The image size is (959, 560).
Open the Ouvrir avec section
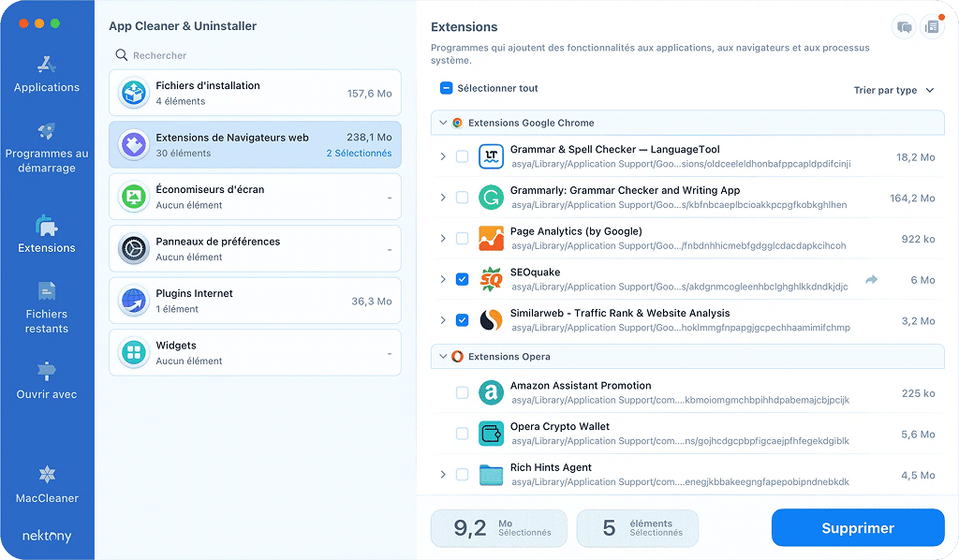[47, 380]
